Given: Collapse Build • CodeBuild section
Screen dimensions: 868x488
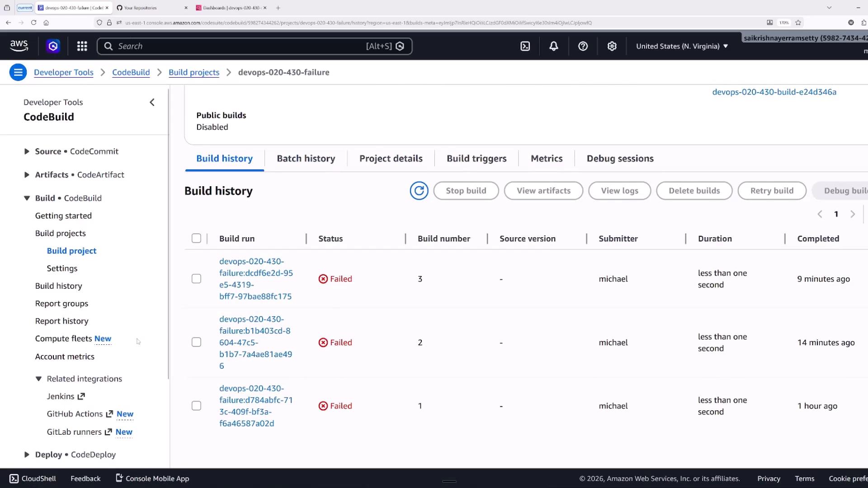Looking at the screenshot, I should (x=27, y=198).
